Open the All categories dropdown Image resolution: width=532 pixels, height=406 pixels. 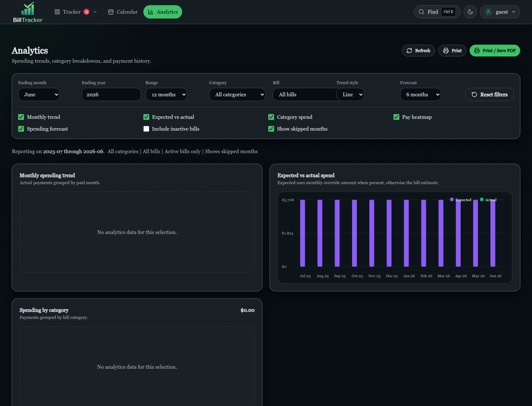point(237,94)
